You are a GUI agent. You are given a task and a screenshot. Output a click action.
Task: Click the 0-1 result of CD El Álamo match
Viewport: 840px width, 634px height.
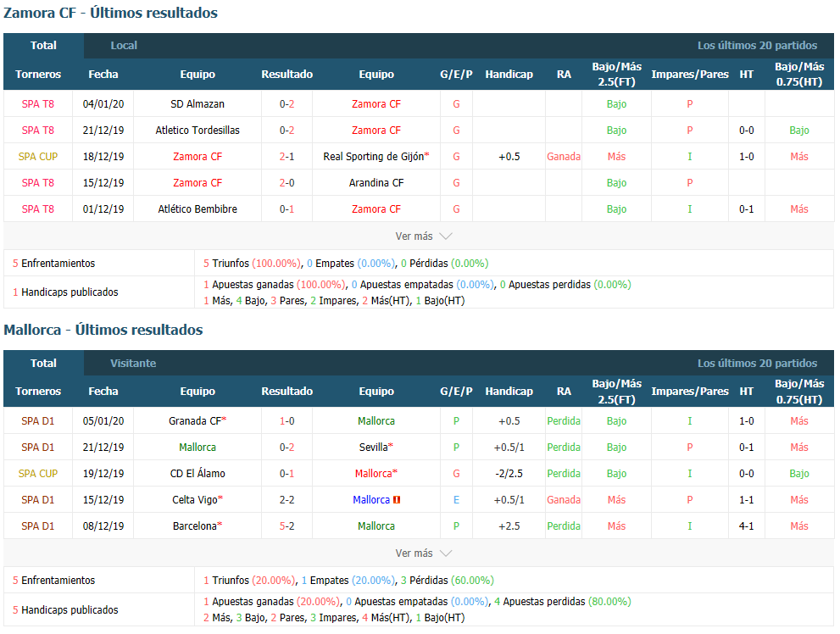(x=286, y=473)
